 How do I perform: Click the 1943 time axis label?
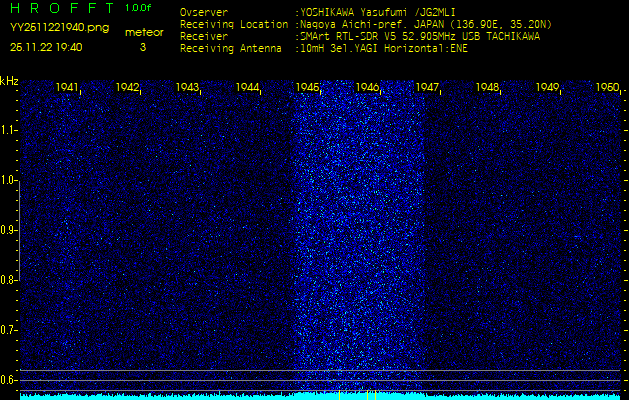187,87
